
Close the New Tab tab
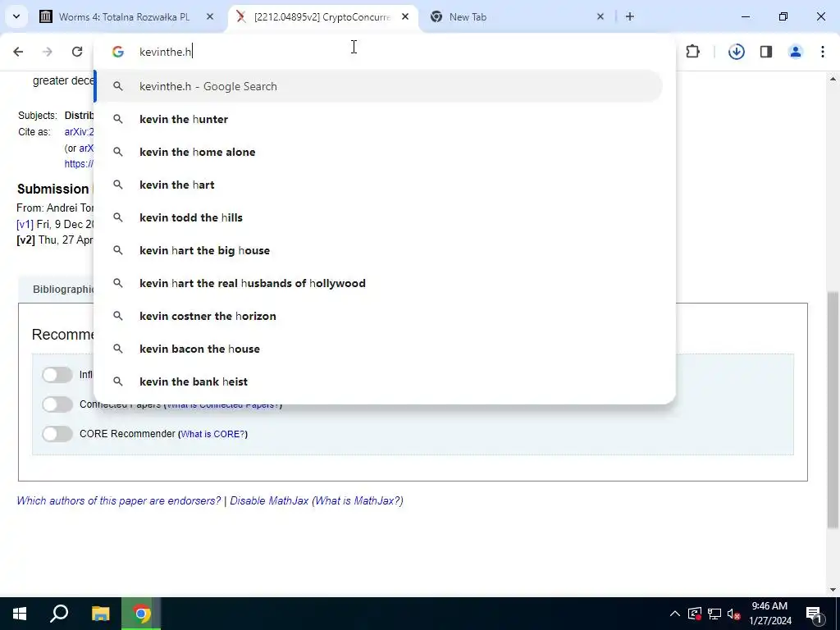point(600,16)
